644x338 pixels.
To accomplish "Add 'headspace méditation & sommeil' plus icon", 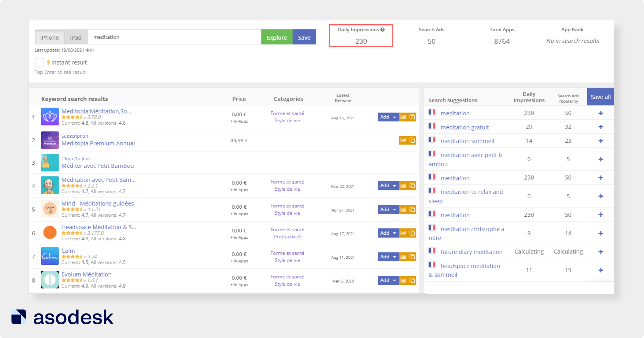I will 601,270.
